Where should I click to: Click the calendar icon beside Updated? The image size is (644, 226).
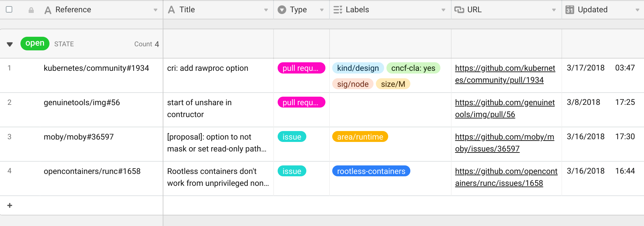(x=570, y=10)
